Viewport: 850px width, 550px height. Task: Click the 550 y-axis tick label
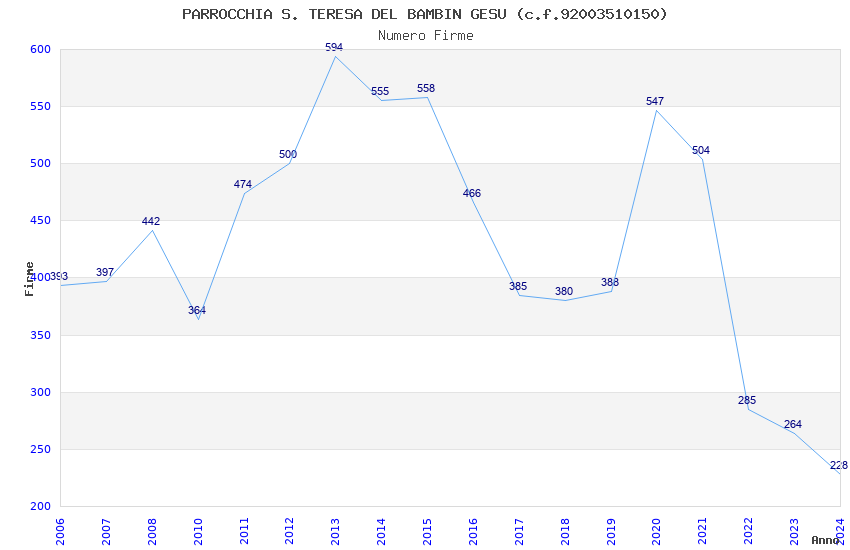click(x=40, y=106)
